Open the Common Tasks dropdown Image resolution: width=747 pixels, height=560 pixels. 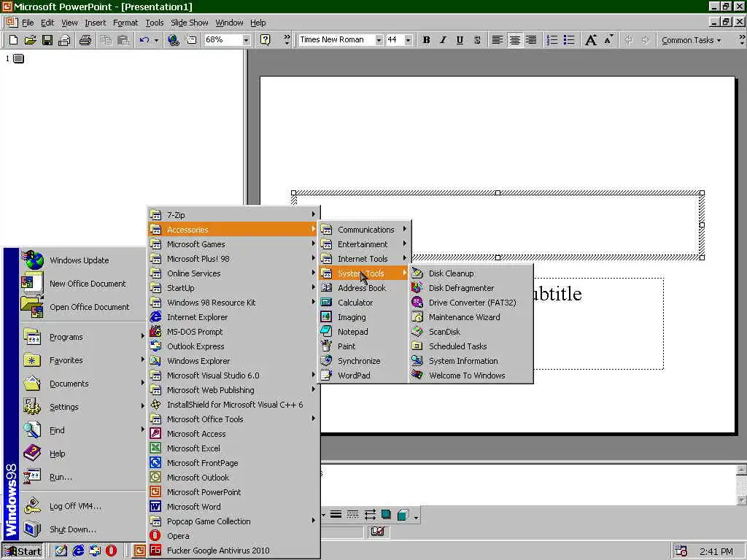[x=691, y=40]
